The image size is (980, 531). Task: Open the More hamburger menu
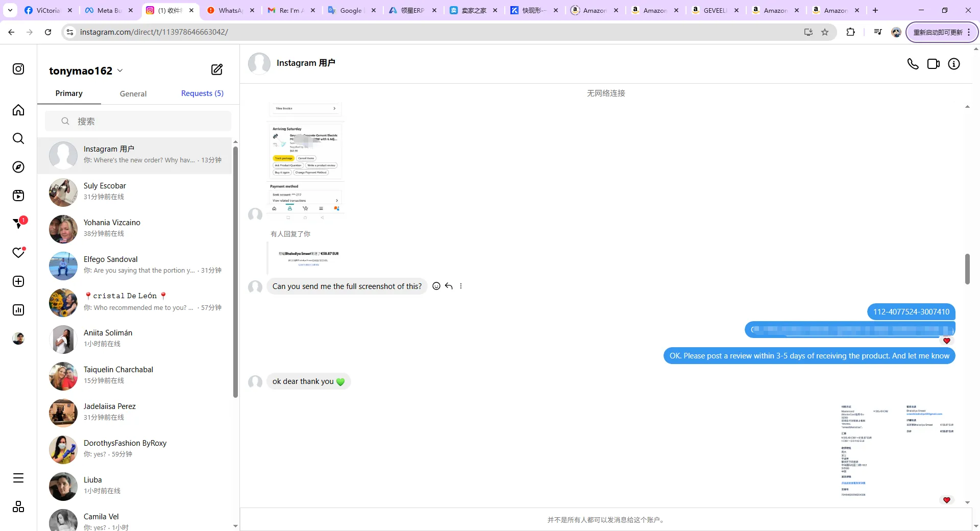18,478
